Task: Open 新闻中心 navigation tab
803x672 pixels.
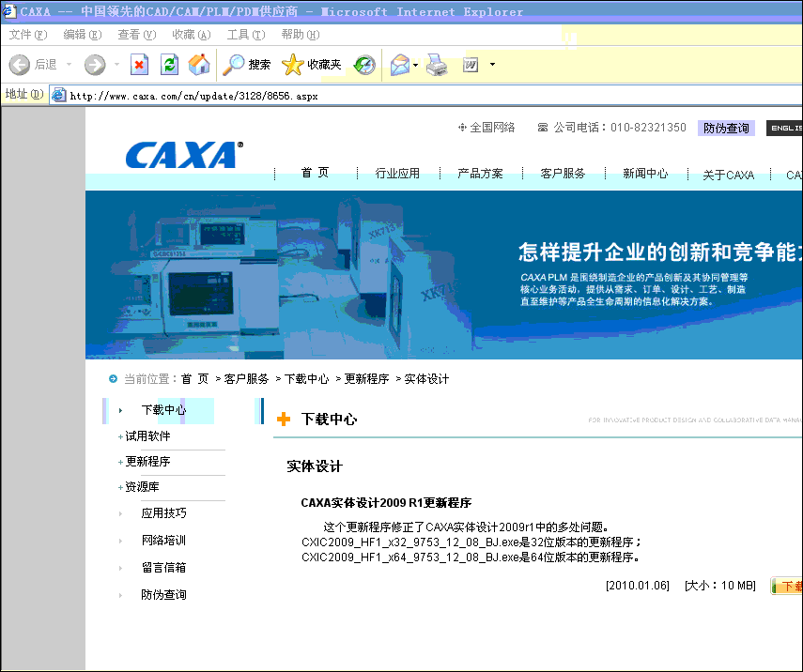Action: (645, 174)
